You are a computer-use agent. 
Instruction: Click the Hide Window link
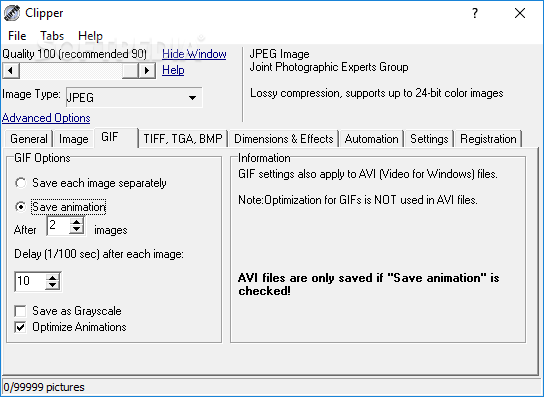(194, 54)
